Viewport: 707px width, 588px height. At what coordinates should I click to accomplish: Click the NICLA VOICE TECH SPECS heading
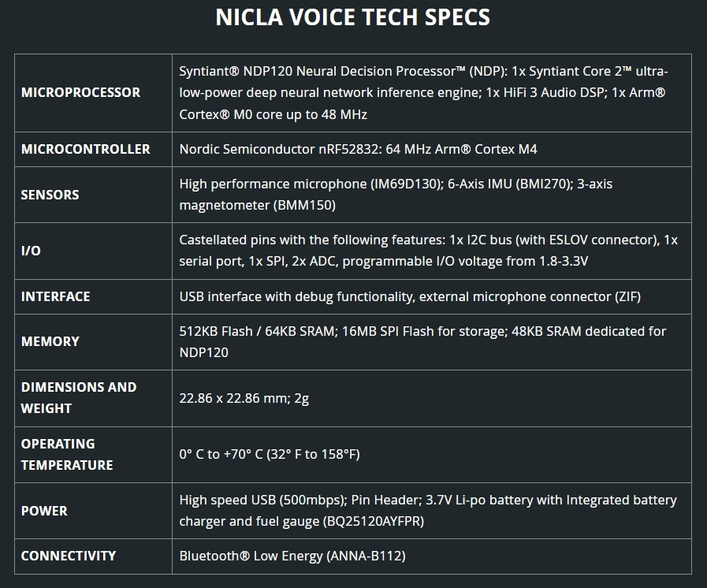click(x=353, y=17)
